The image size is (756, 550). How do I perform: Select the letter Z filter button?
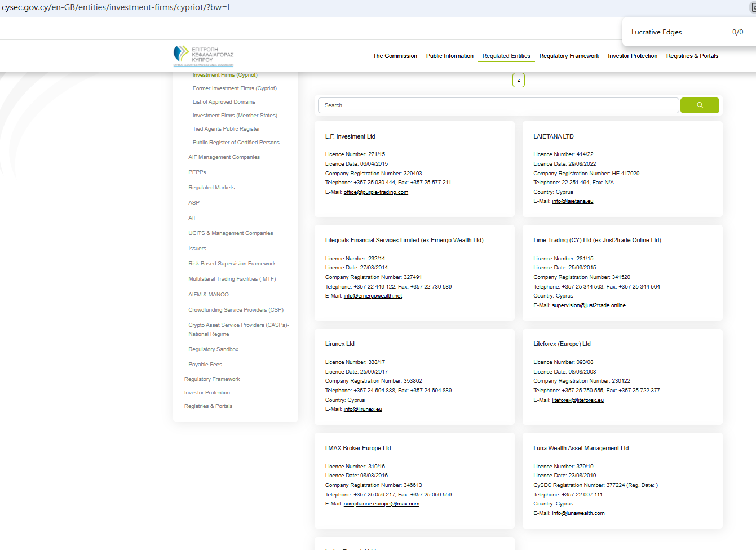518,80
